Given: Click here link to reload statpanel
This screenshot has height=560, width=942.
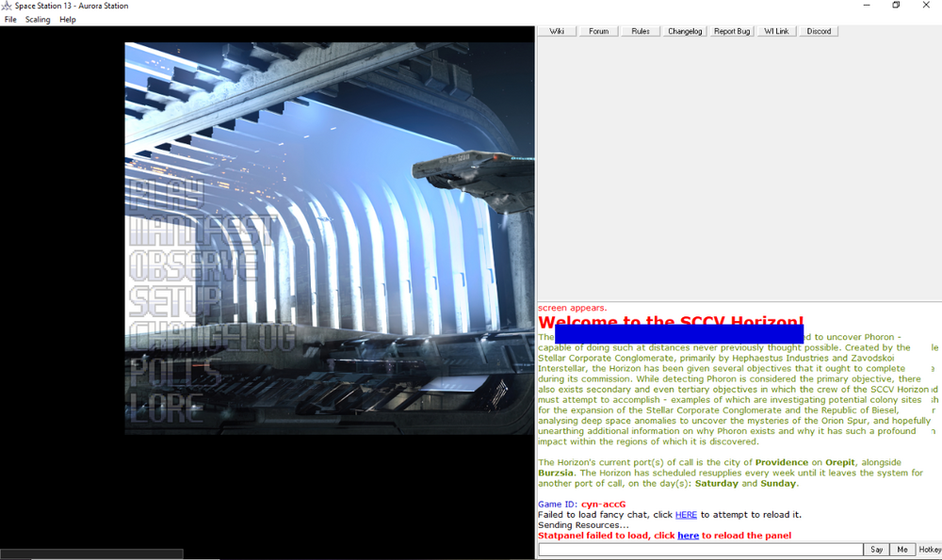Looking at the screenshot, I should coord(688,536).
